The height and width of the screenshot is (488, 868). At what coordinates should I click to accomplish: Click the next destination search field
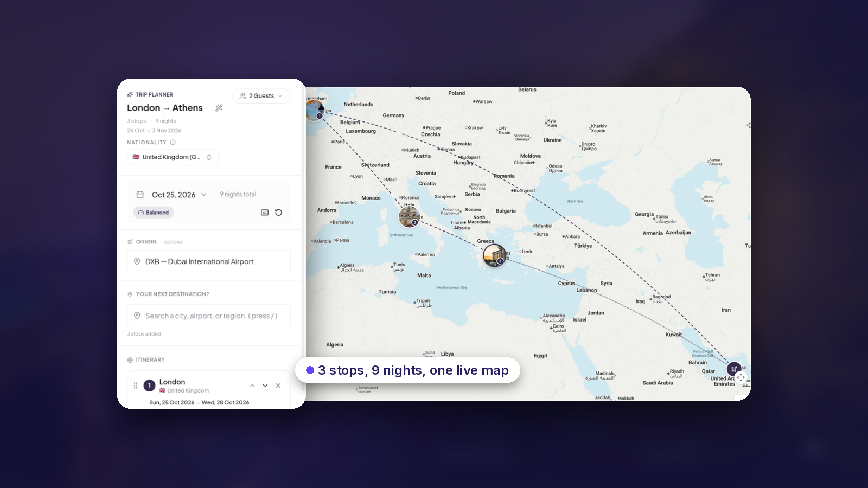coord(209,316)
